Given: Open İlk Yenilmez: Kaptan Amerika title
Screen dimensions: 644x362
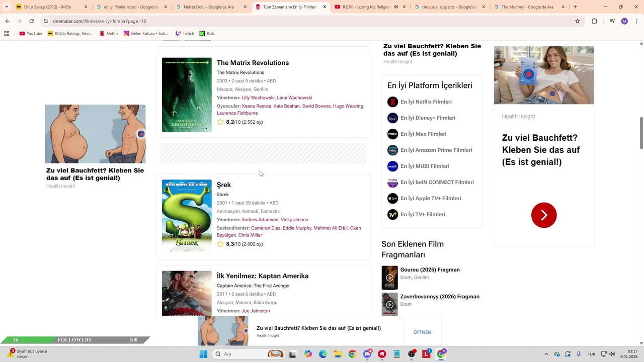Looking at the screenshot, I should pyautogui.click(x=263, y=276).
